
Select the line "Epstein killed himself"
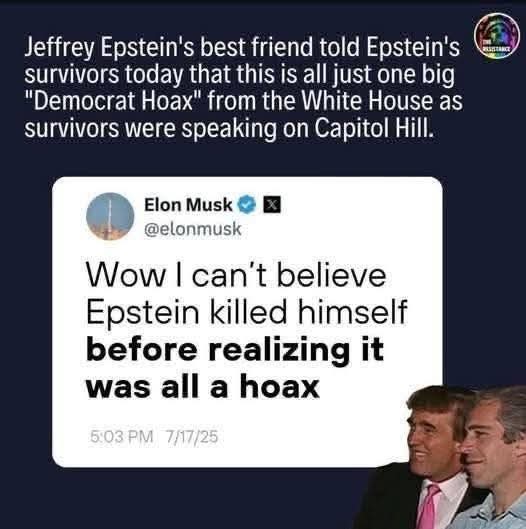coord(247,312)
